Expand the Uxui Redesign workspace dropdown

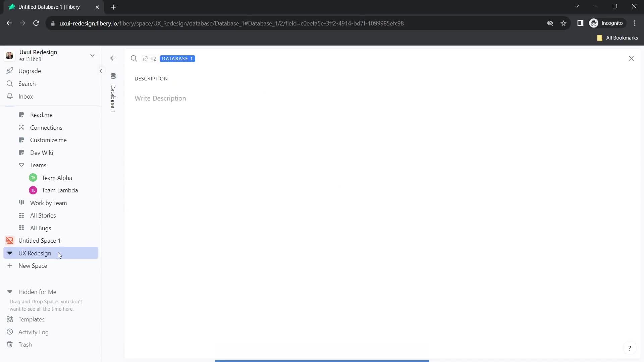pyautogui.click(x=93, y=55)
